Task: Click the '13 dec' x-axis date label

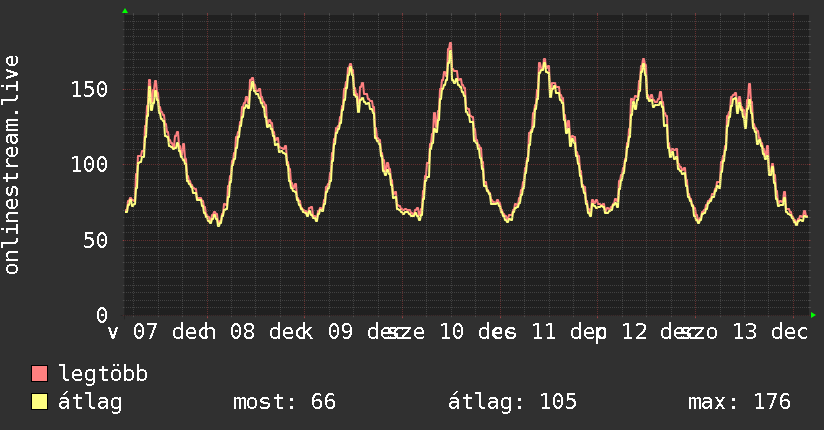Action: (x=770, y=332)
